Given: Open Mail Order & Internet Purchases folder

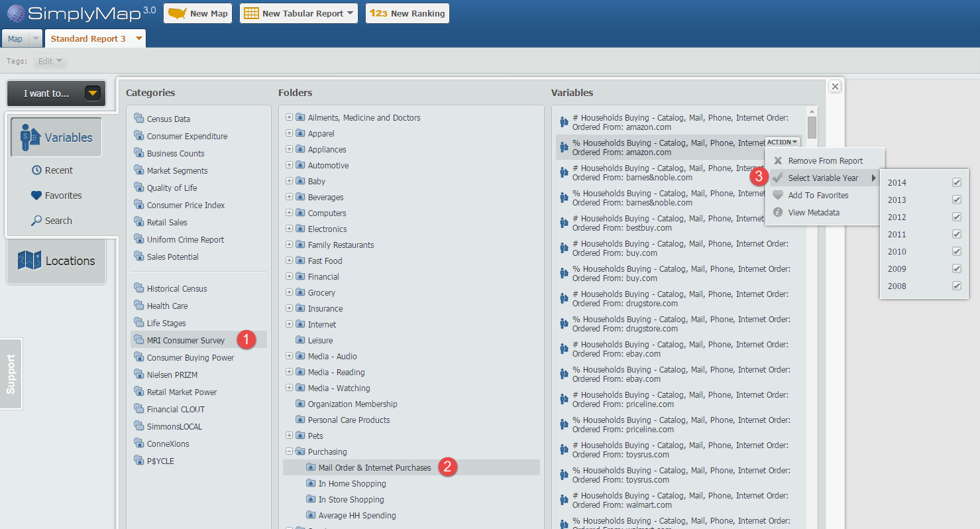Looking at the screenshot, I should [411, 467].
